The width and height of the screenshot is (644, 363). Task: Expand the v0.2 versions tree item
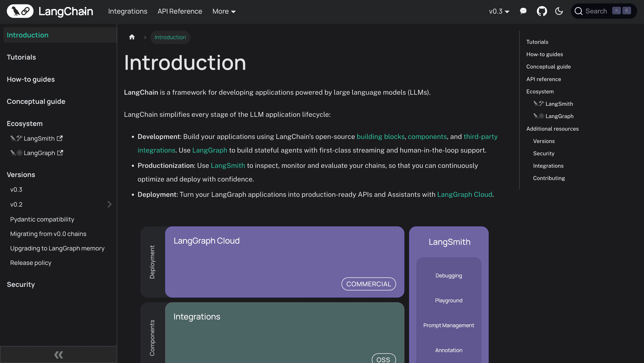[109, 204]
